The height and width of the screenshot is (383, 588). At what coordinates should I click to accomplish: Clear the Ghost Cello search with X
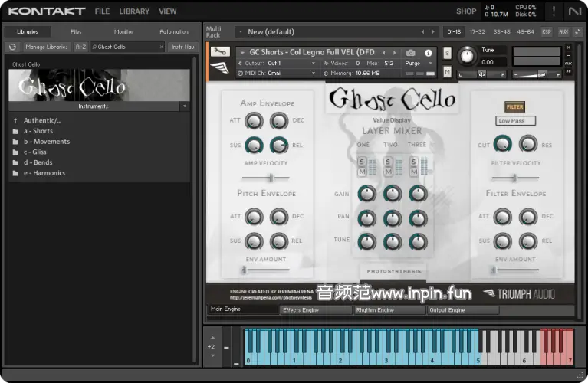click(x=161, y=47)
